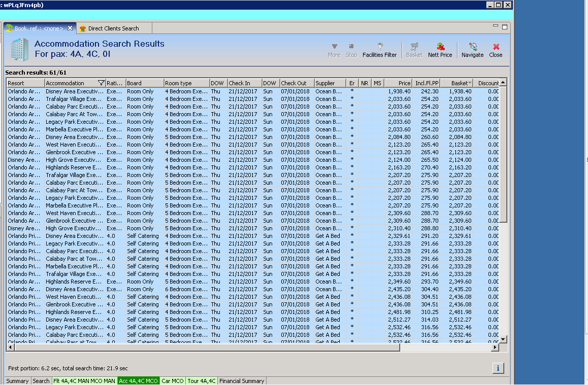
Task: Click the Rati... column header
Action: click(x=115, y=83)
